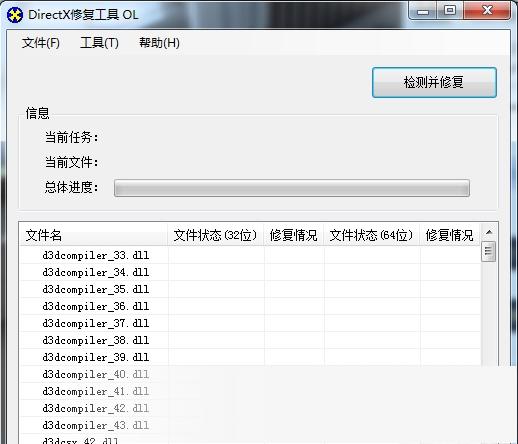518x444 pixels.
Task: Click the file list vertical scrollbar thumb
Action: click(489, 251)
